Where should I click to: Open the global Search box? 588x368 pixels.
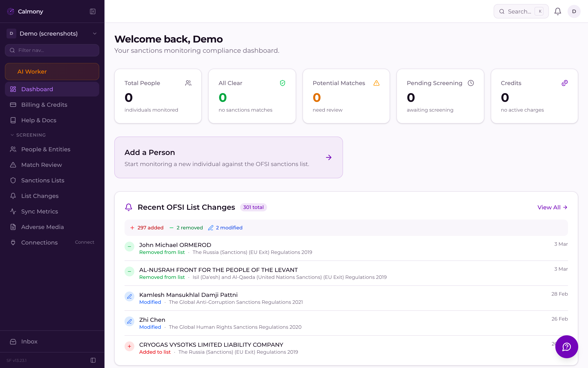[x=521, y=11]
